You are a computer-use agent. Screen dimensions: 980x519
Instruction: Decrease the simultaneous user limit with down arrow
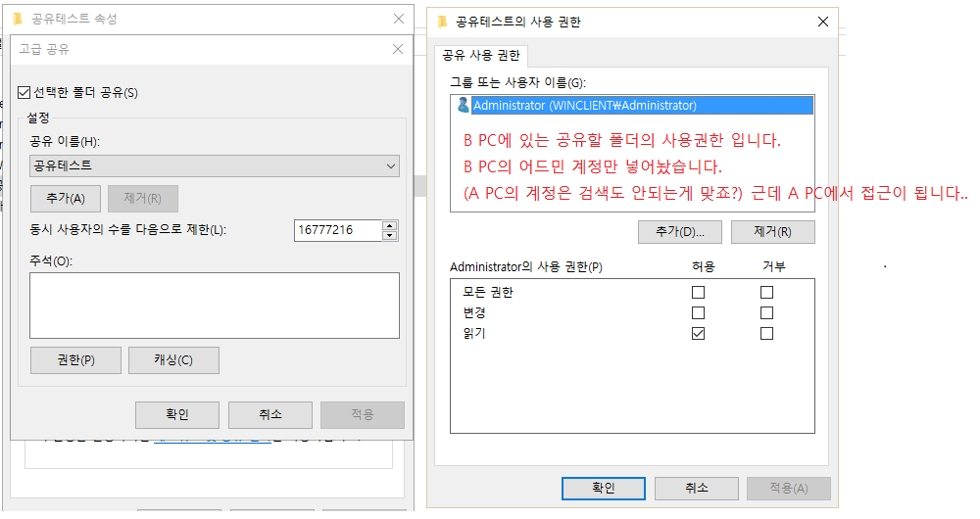(x=390, y=236)
